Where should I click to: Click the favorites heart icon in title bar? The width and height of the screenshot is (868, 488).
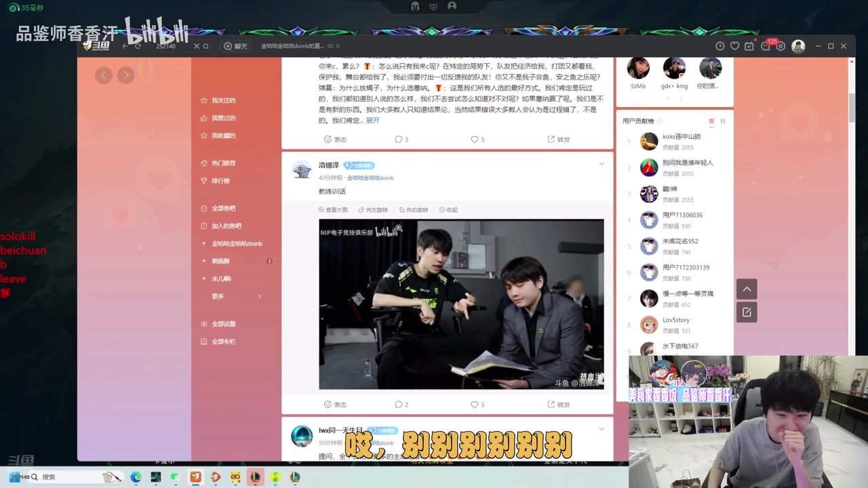[x=734, y=46]
